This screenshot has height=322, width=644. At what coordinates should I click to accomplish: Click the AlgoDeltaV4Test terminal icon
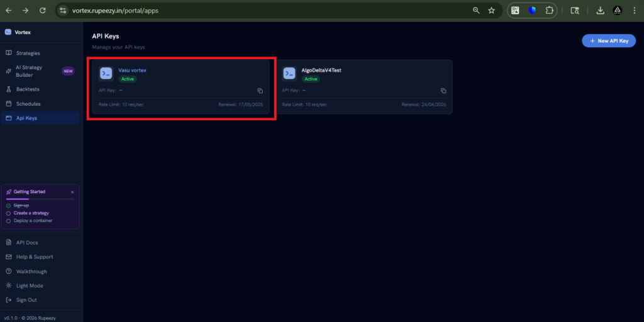(289, 74)
